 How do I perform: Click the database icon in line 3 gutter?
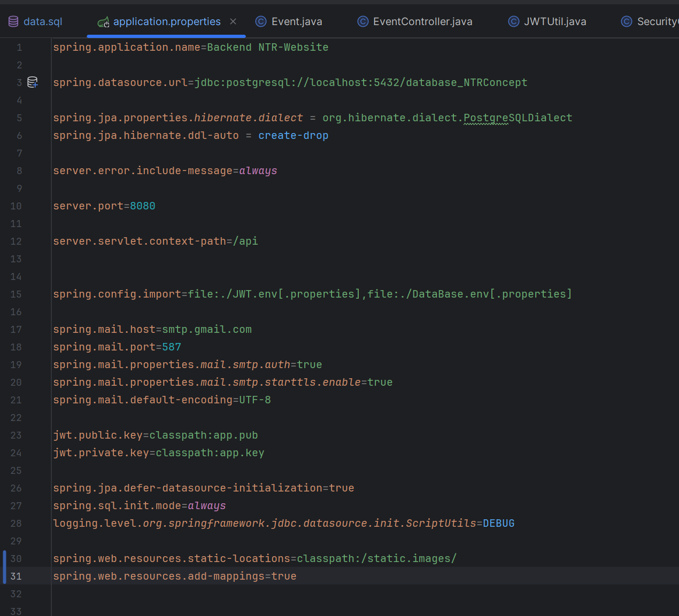[x=33, y=82]
